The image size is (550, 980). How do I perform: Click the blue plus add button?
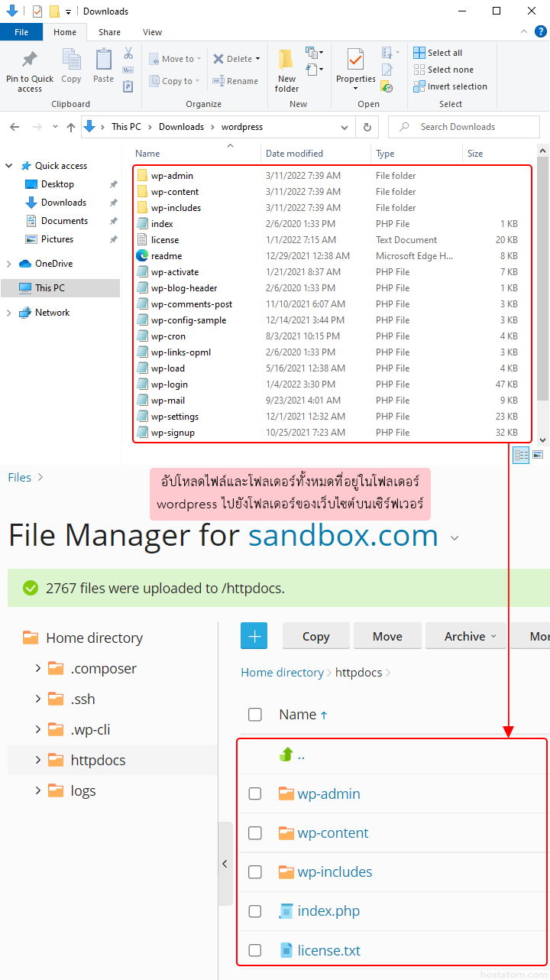tap(254, 636)
